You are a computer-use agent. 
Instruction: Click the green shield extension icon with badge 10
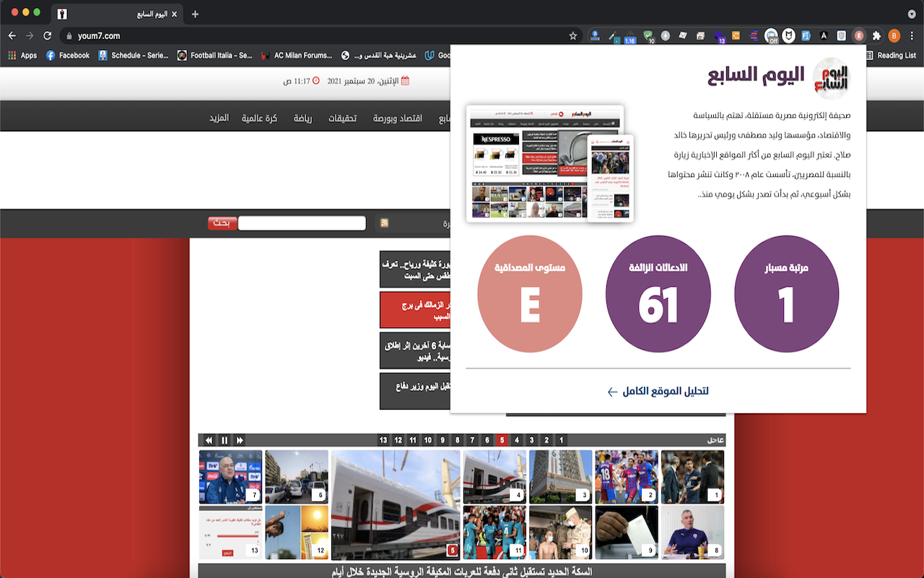pyautogui.click(x=648, y=35)
